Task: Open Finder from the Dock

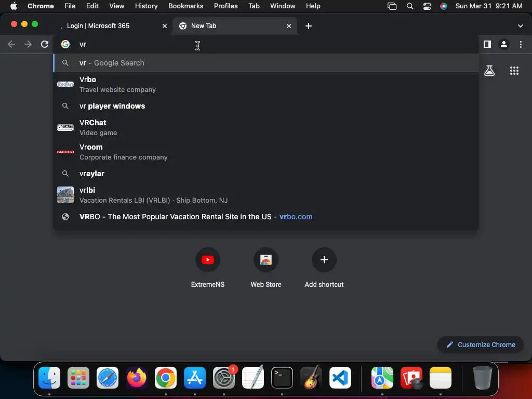Action: coord(49,378)
